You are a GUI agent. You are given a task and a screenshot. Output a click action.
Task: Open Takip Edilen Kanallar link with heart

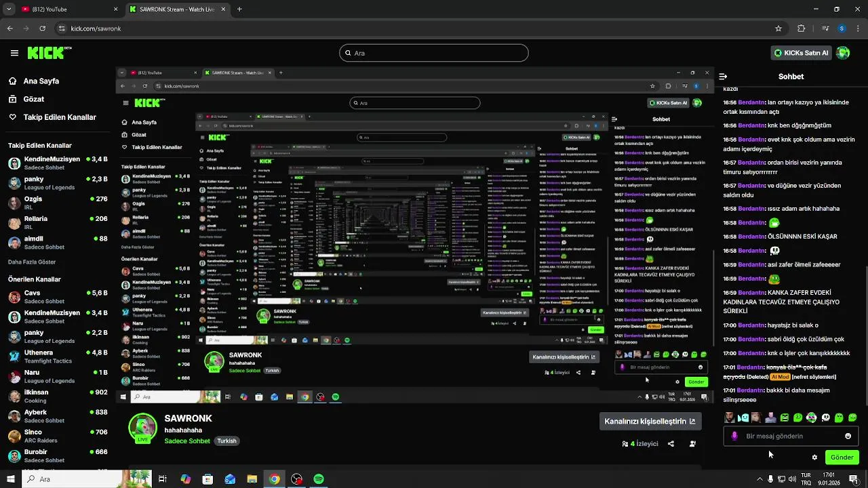point(52,117)
